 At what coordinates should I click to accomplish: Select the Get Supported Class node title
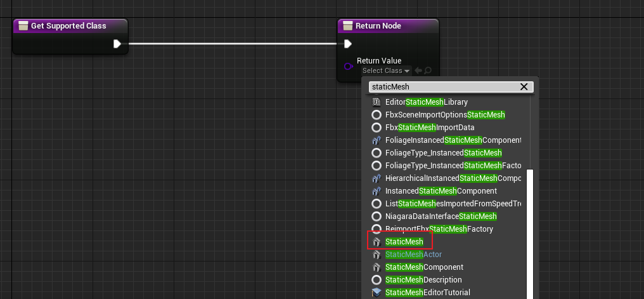68,26
